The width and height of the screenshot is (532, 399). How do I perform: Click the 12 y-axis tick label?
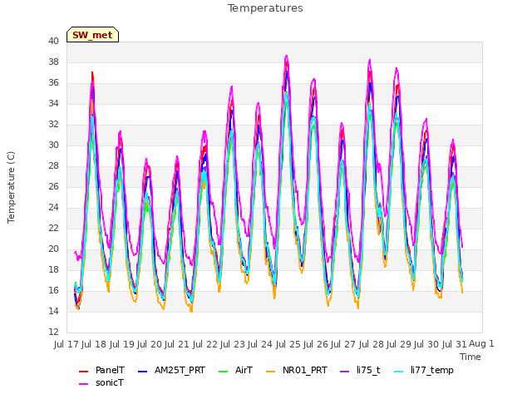pyautogui.click(x=53, y=332)
